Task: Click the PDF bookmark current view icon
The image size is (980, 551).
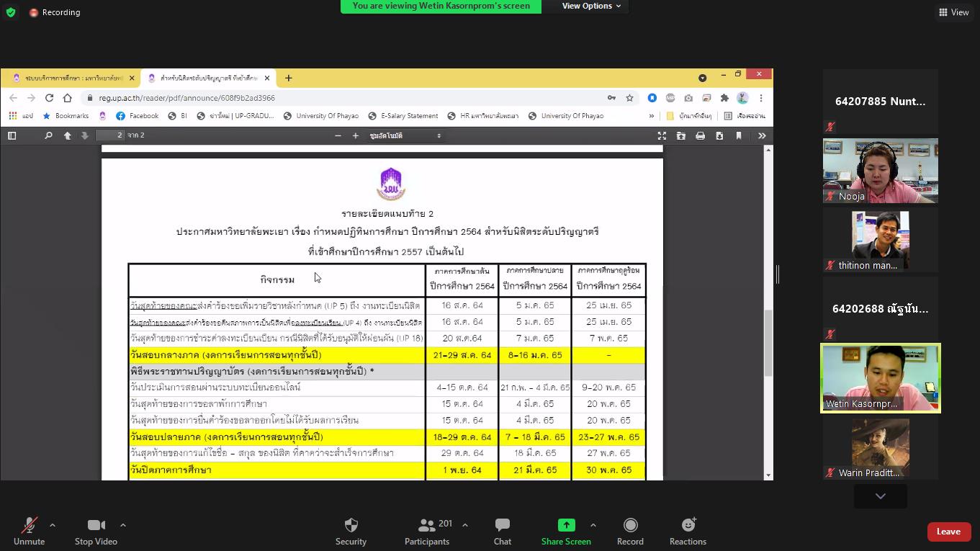Action: click(738, 135)
